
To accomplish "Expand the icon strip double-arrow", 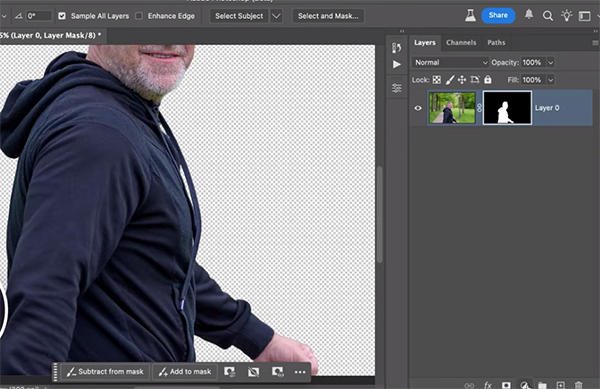I will click(x=402, y=31).
